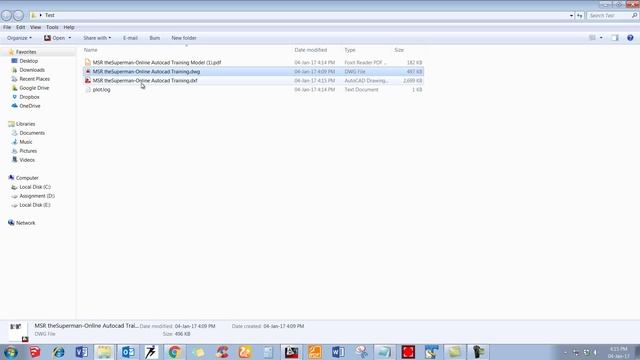640x360 pixels.
Task: Sort files by Size column
Action: click(399, 50)
